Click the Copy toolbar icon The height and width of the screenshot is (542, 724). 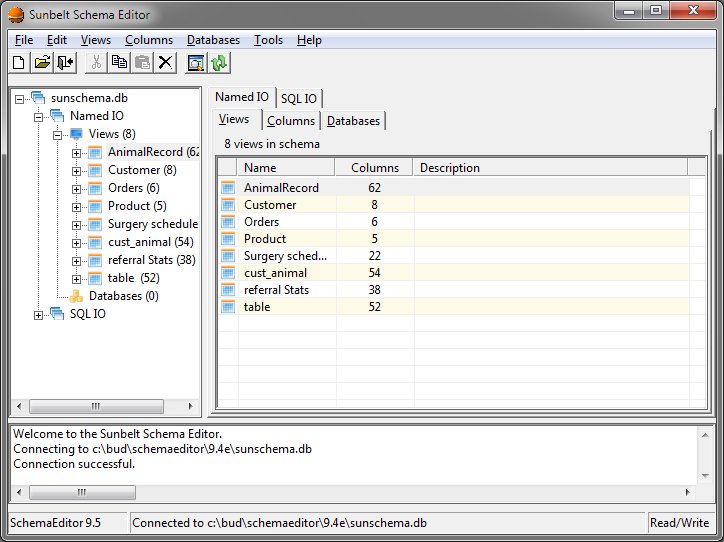[x=120, y=63]
